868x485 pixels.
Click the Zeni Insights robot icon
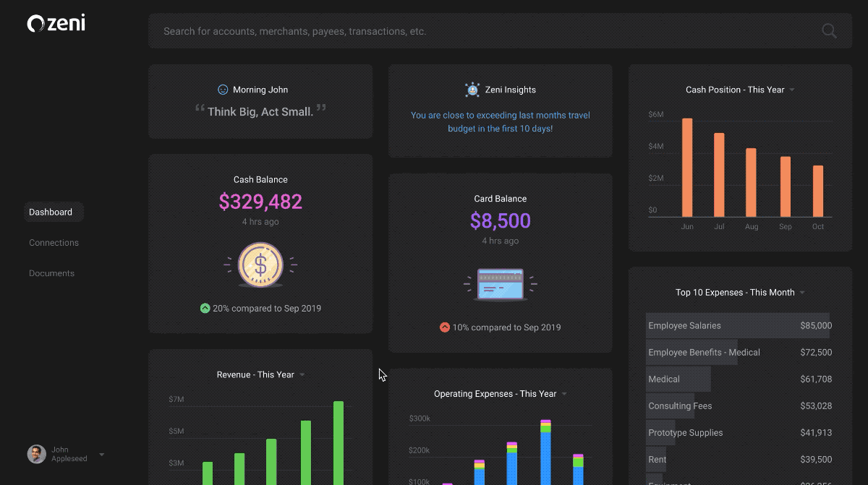[x=472, y=90]
